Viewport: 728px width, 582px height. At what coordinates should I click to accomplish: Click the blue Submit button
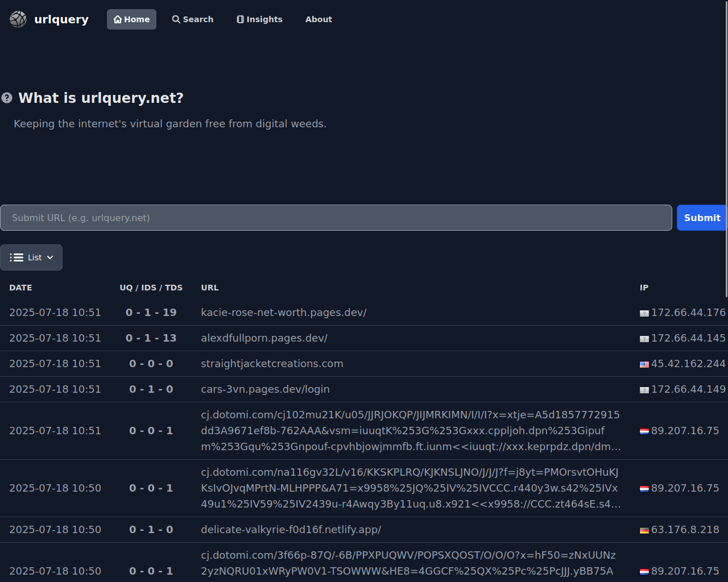click(x=702, y=218)
